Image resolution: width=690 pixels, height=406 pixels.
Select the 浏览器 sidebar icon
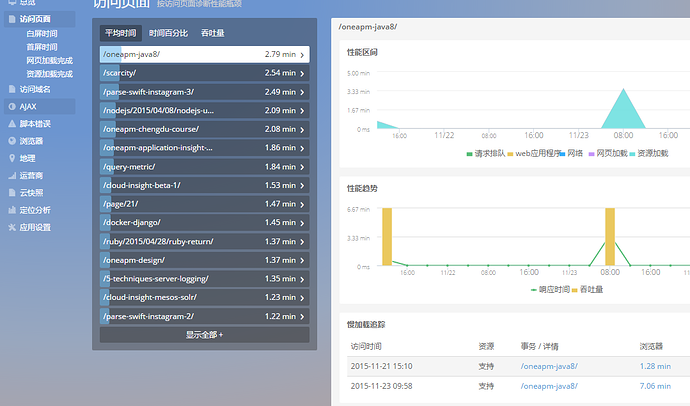click(x=10, y=141)
